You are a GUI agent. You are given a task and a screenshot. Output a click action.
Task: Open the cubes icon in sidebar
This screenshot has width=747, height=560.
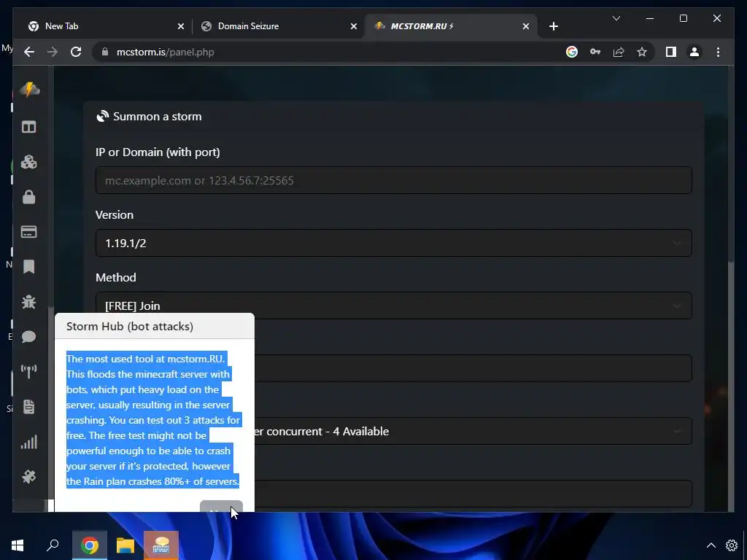(28, 163)
